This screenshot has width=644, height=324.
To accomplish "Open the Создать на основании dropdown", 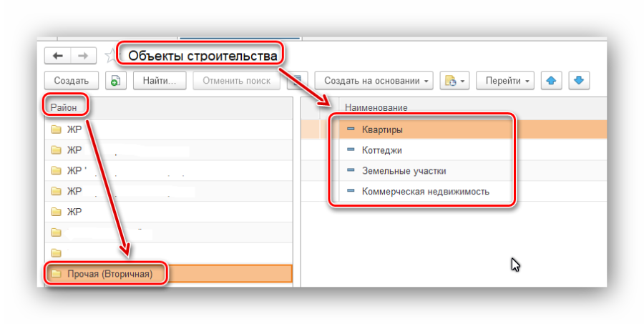I will tap(375, 81).
